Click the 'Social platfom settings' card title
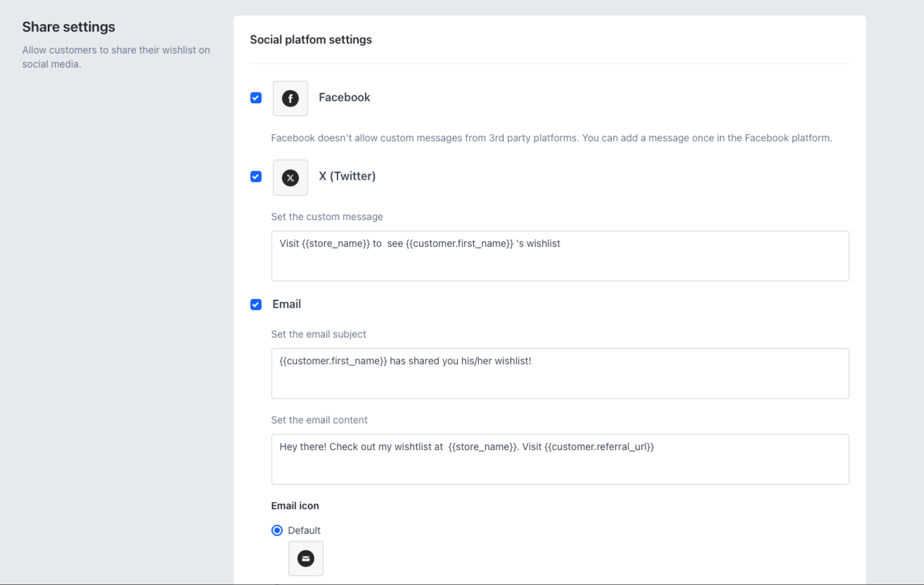 pos(310,40)
